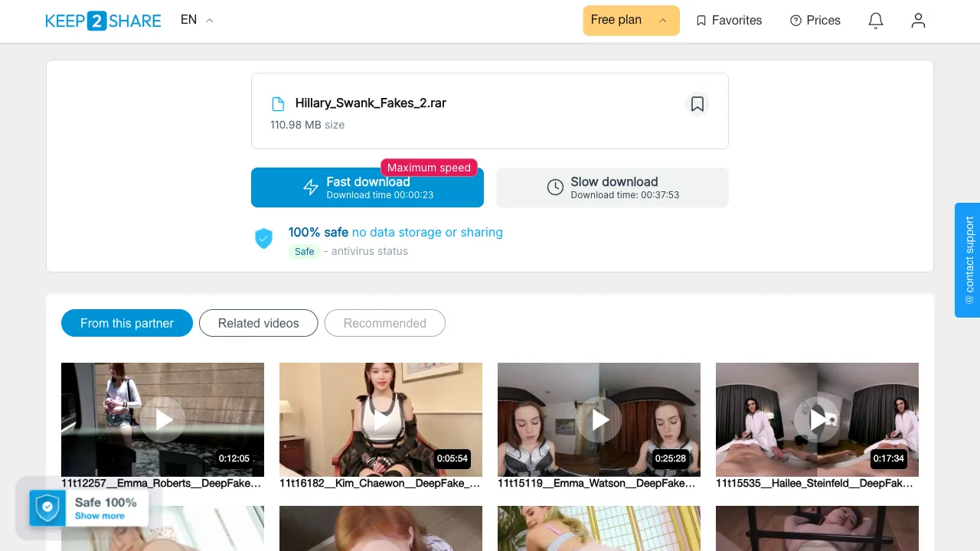Bookmark the file using the bookmark icon
This screenshot has width=980, height=551.
pyautogui.click(x=697, y=104)
